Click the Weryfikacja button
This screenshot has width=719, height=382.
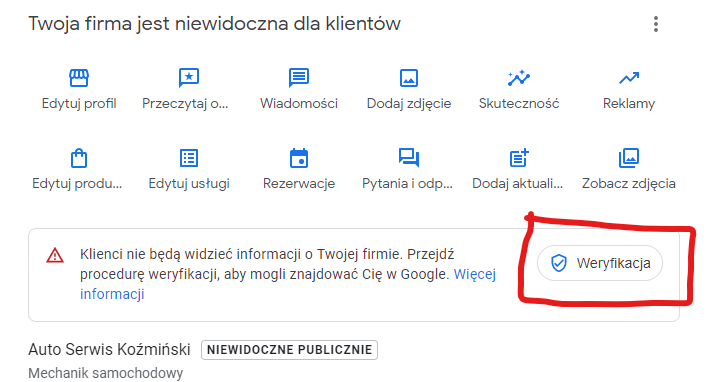pyautogui.click(x=600, y=263)
